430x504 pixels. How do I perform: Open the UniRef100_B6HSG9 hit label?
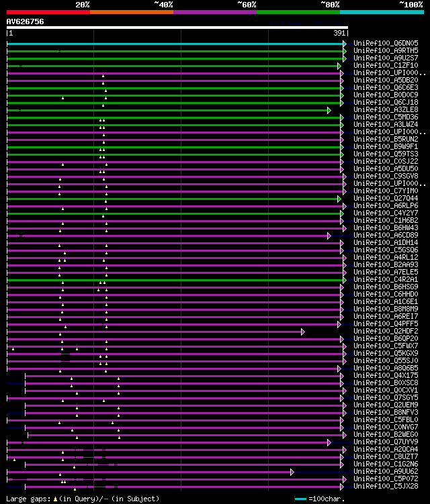386,287
